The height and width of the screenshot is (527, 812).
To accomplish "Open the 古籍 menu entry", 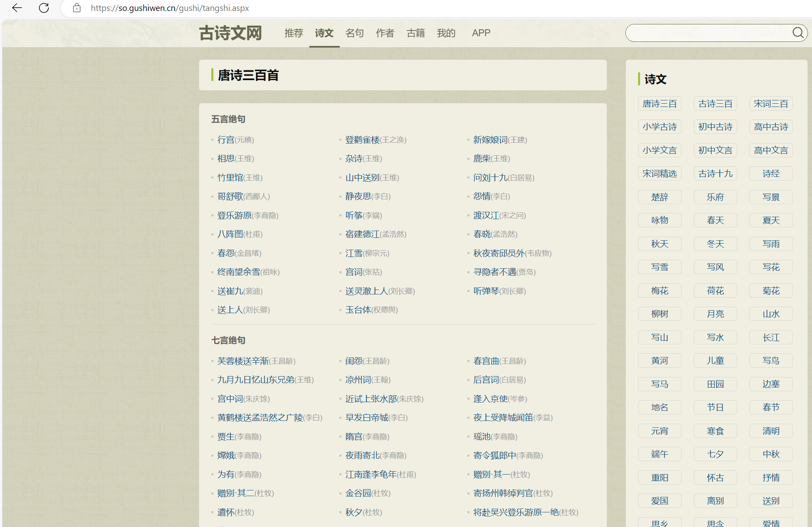I will (x=415, y=33).
